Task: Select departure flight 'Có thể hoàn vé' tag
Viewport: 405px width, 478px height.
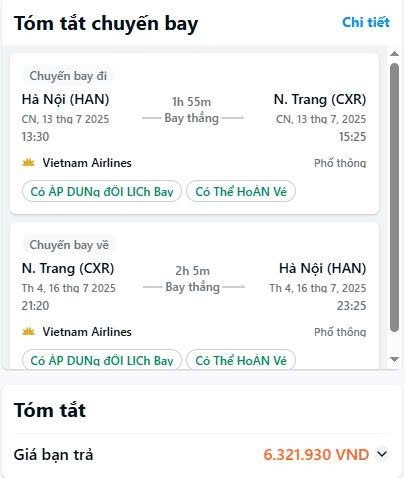Action: (241, 191)
